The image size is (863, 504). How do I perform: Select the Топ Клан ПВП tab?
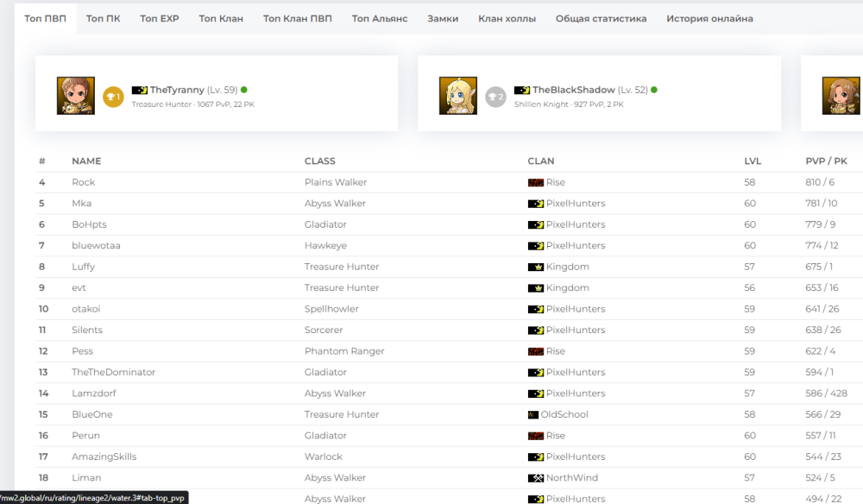297,18
